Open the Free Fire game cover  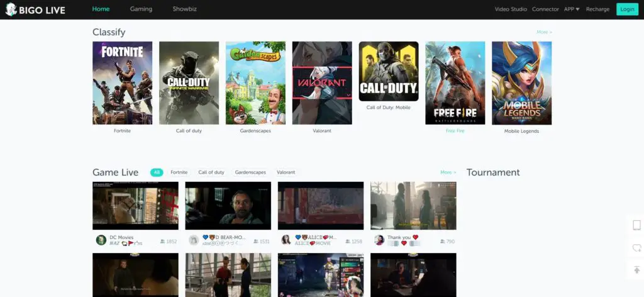pos(455,83)
